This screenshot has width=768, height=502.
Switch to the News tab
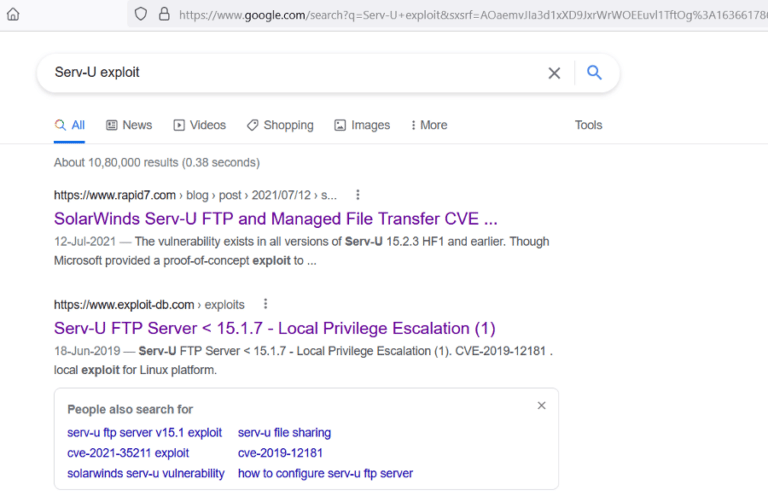point(128,125)
